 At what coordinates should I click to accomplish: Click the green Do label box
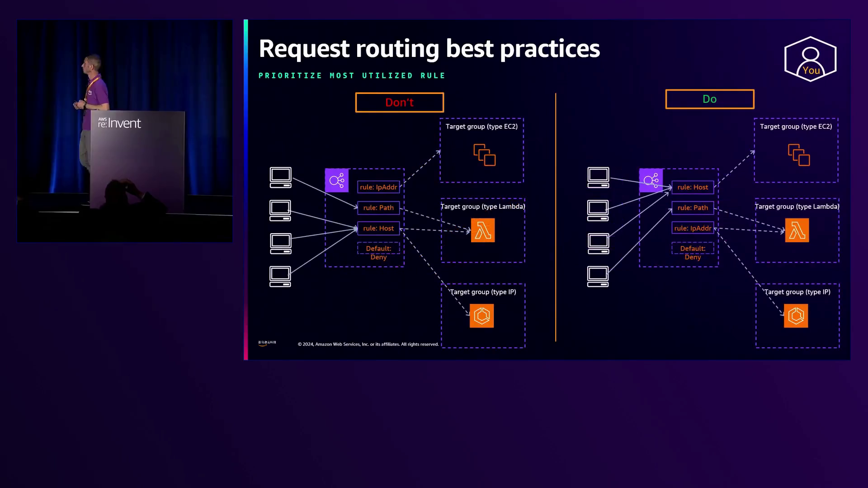[709, 99]
